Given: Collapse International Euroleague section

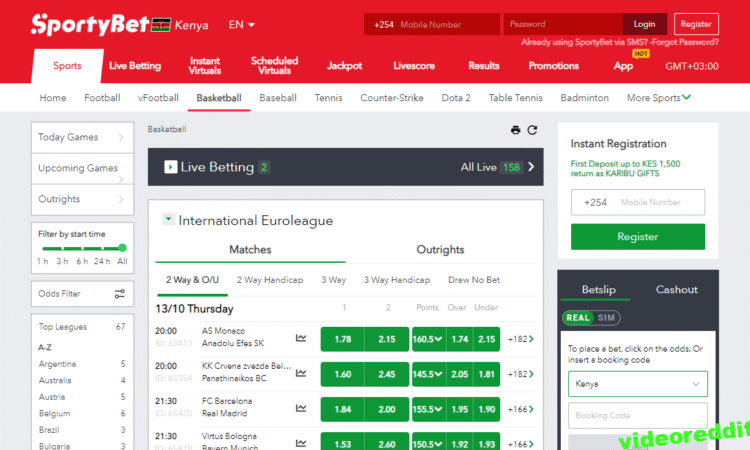Looking at the screenshot, I should pyautogui.click(x=168, y=220).
